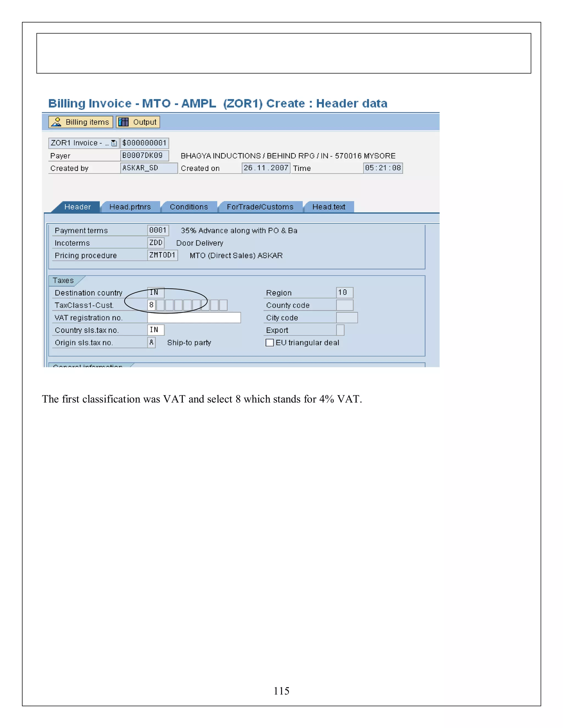Click the Payment terms field 0001
Viewport: 563px width, 728px height.
click(x=158, y=230)
